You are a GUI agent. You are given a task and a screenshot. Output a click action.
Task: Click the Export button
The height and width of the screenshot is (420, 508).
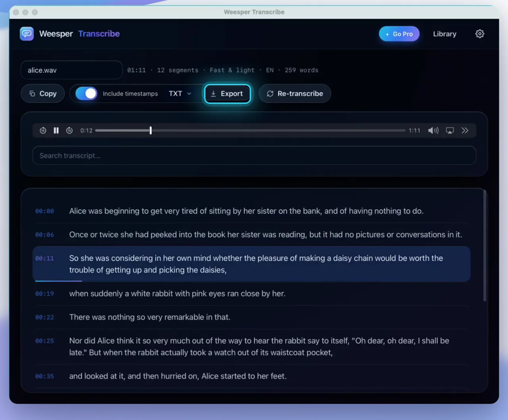tap(227, 94)
